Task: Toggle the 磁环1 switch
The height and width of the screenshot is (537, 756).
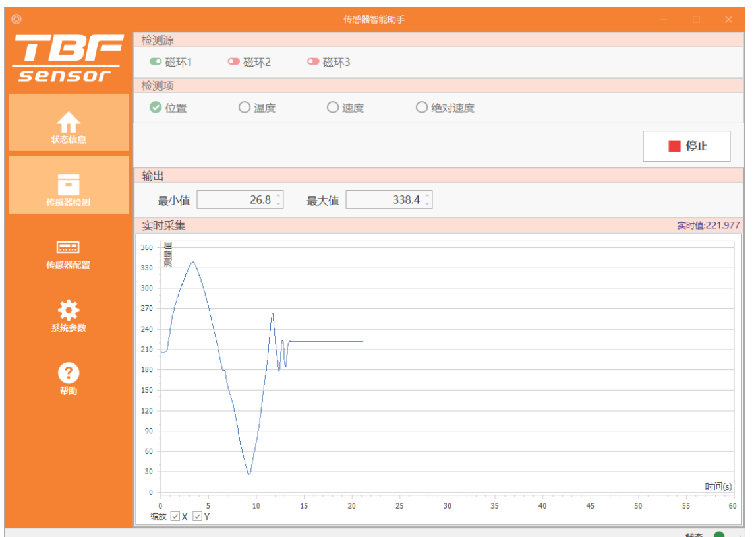Action: coord(156,62)
